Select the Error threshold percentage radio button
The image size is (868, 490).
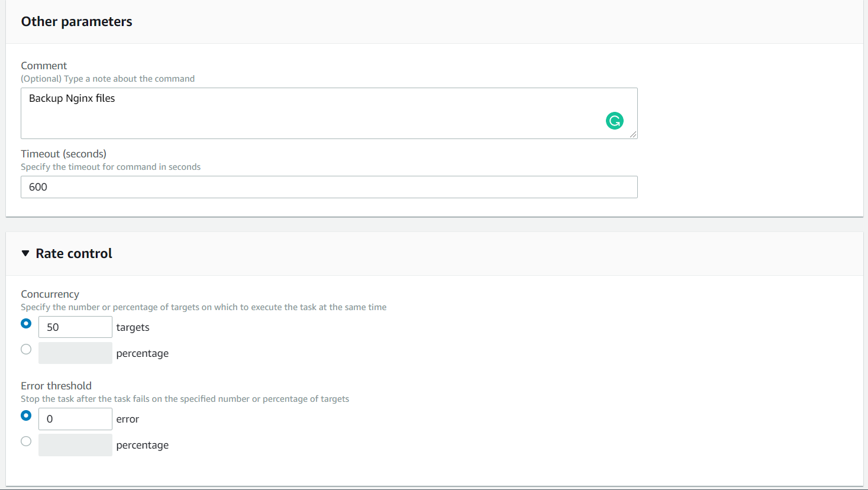(26, 441)
